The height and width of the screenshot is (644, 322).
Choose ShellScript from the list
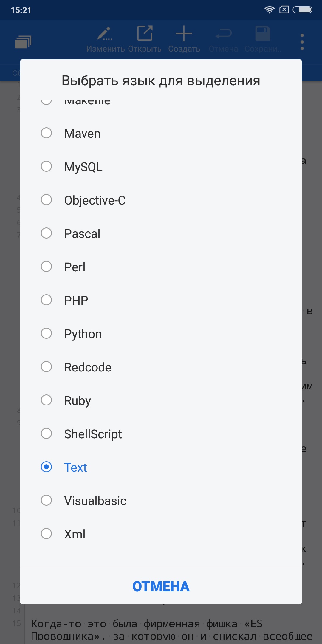coord(47,434)
